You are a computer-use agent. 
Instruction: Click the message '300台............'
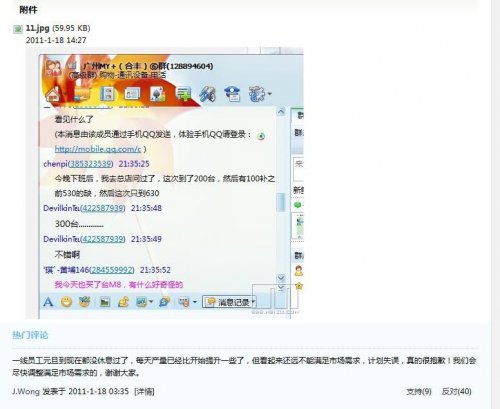pyautogui.click(x=79, y=224)
